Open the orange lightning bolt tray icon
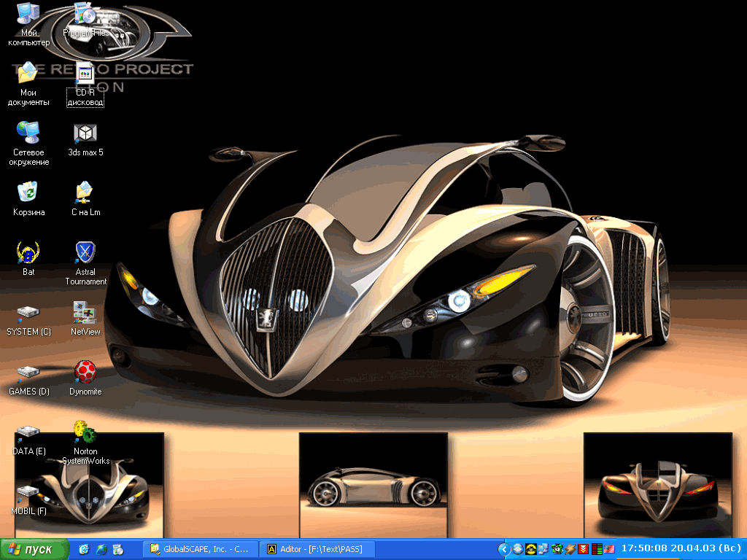Image resolution: width=747 pixels, height=560 pixels. click(570, 550)
